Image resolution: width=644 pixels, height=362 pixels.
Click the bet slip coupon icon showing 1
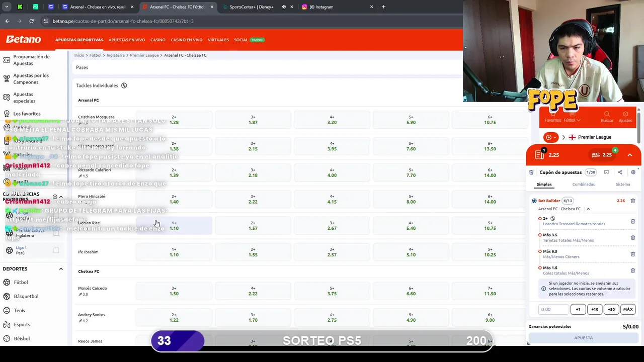click(540, 154)
